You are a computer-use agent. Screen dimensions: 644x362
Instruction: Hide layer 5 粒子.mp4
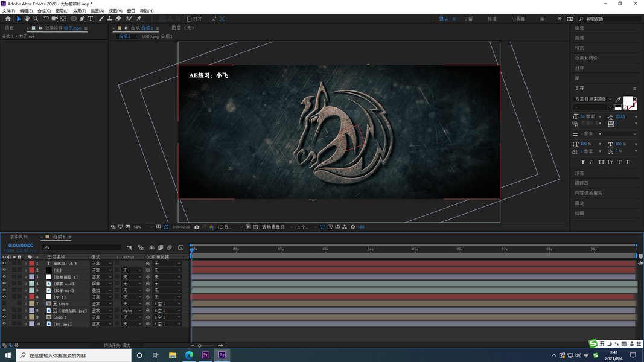pos(4,290)
